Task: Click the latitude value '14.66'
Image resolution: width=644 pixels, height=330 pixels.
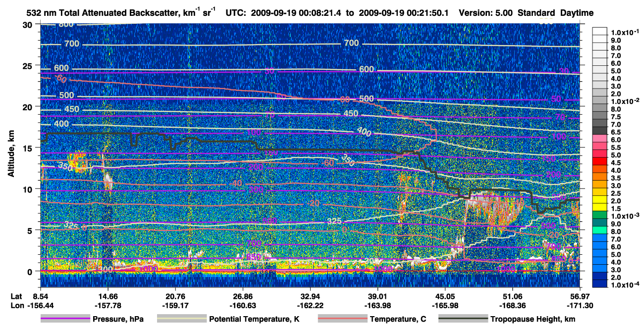Action: click(107, 296)
